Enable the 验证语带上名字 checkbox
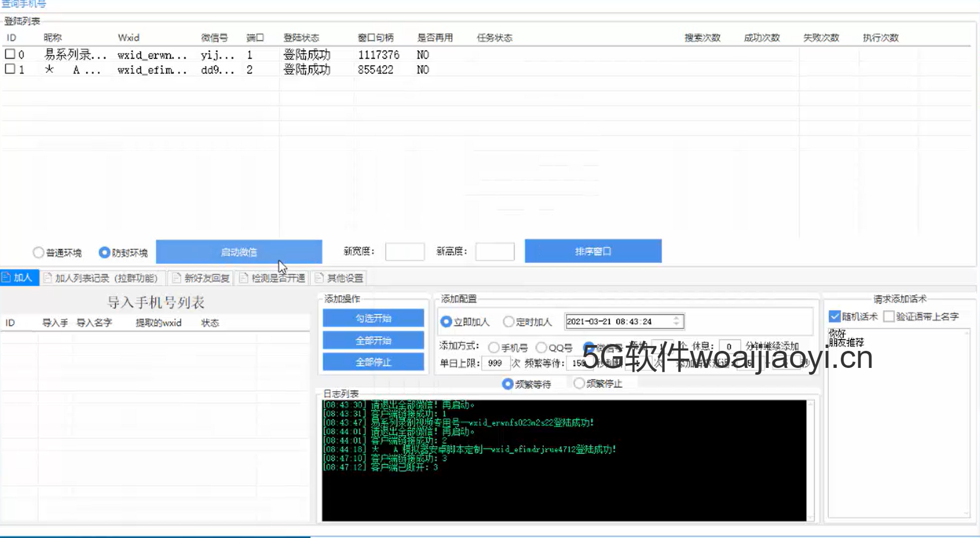 (x=889, y=316)
